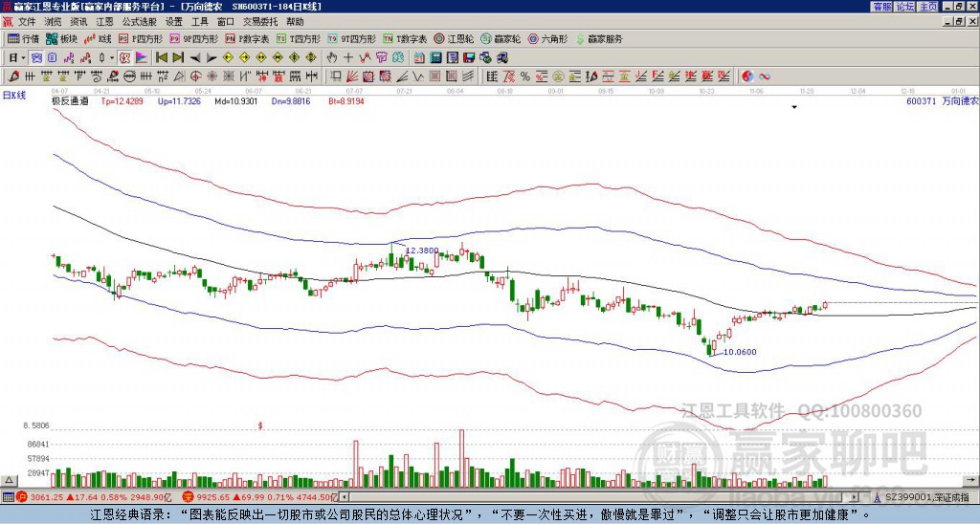
Task: Jump to the last bar with green forward arrow
Action: tap(178, 58)
